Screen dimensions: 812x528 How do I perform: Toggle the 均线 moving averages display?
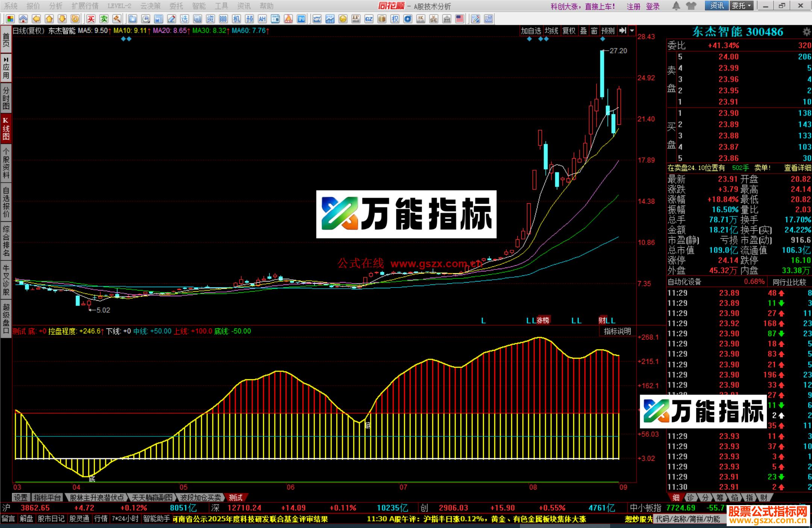[x=551, y=32]
